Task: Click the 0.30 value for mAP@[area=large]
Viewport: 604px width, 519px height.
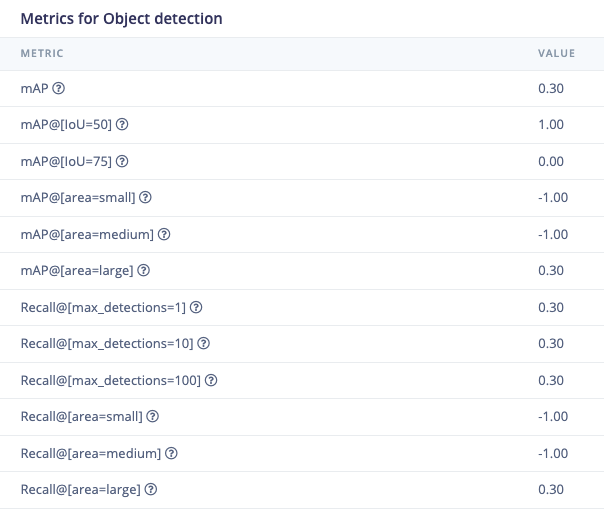Action: (x=551, y=270)
